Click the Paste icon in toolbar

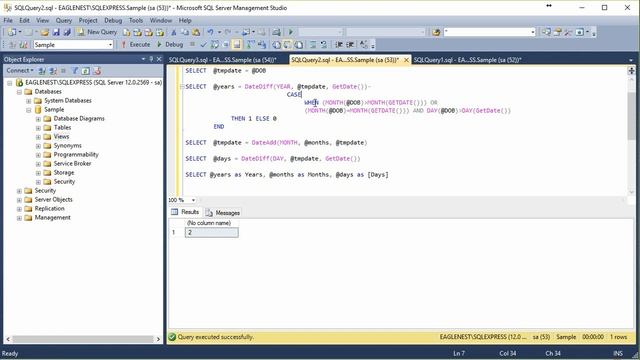pos(196,32)
